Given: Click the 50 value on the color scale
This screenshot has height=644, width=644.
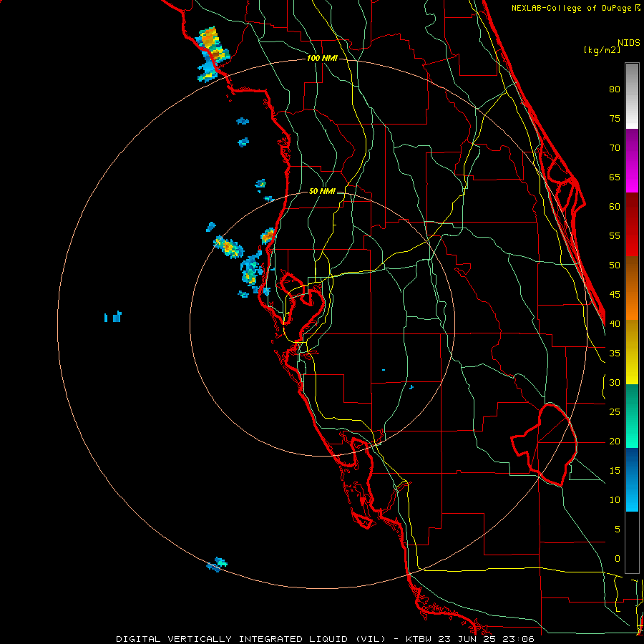Looking at the screenshot, I should [x=615, y=265].
